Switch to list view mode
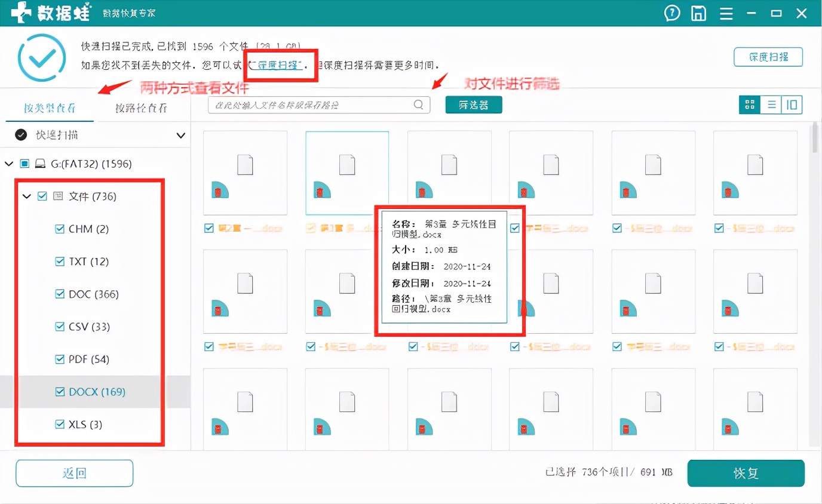The image size is (822, 504). 771,104
